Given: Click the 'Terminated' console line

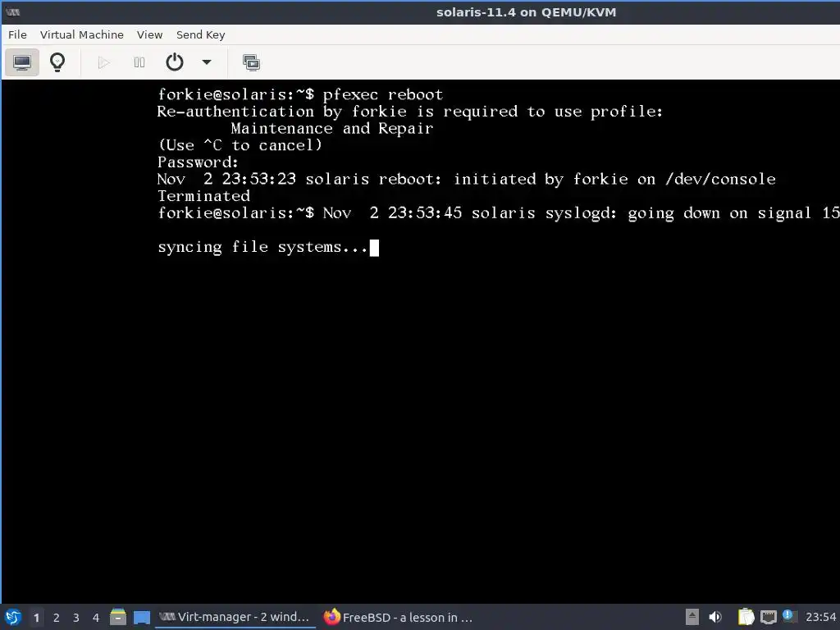Looking at the screenshot, I should pyautogui.click(x=203, y=196).
